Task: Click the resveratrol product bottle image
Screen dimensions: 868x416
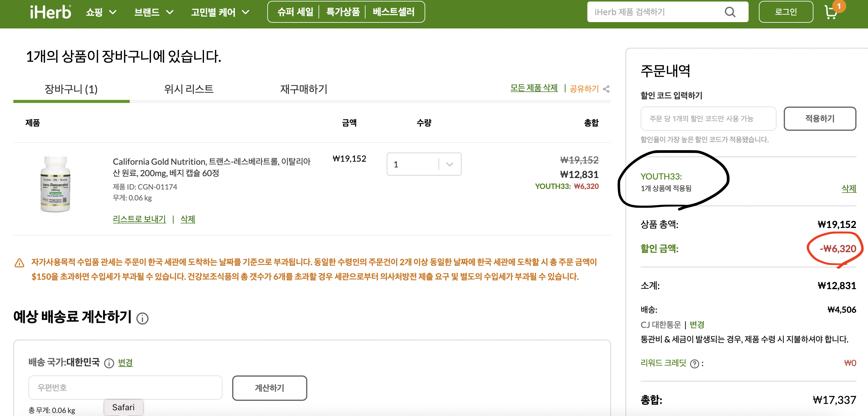Action: pos(55,184)
